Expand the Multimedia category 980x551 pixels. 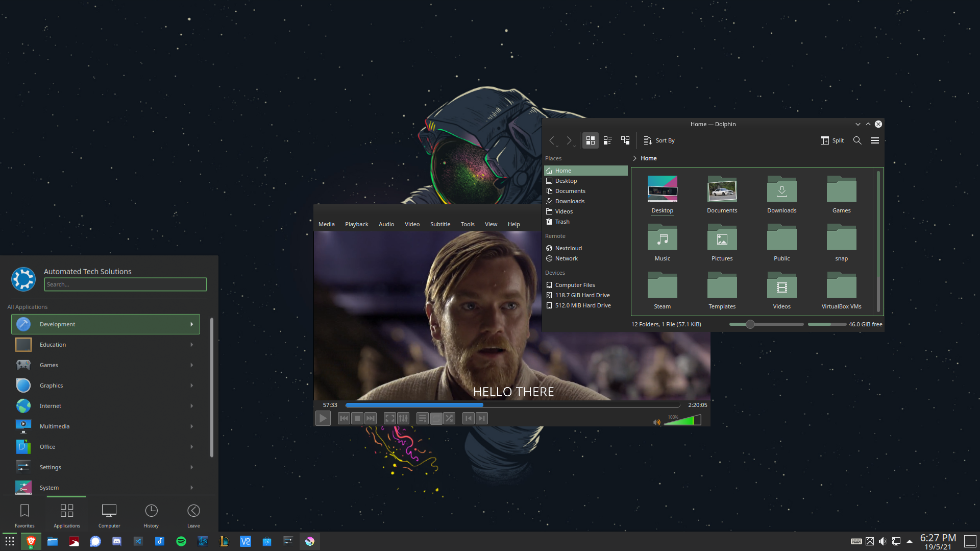pyautogui.click(x=106, y=426)
